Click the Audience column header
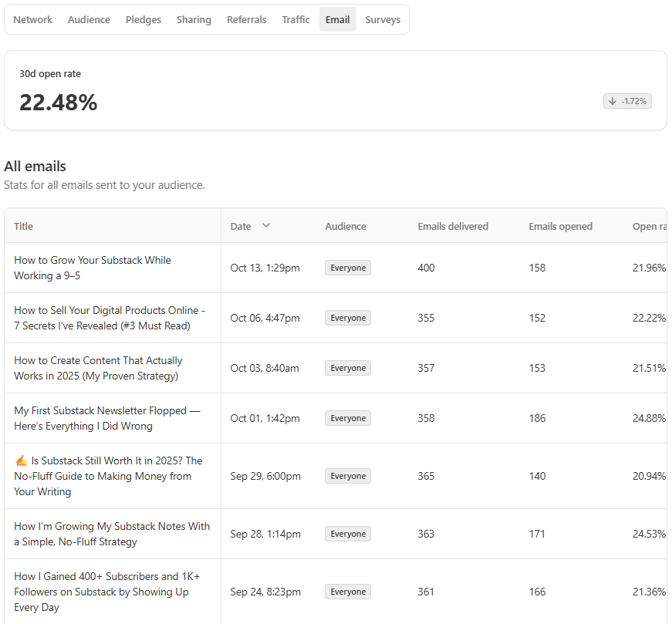 346,226
